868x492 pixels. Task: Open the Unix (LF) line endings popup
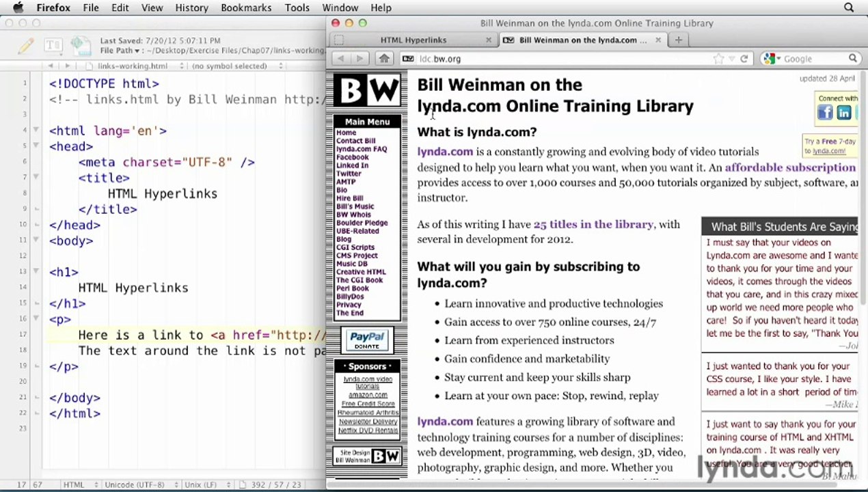[208, 485]
